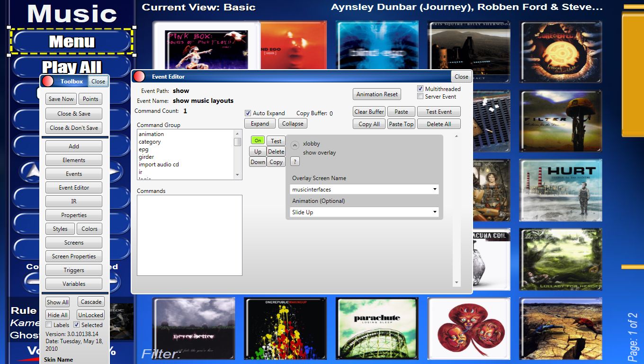Open Screens from the Toolbox
The image size is (644, 364).
tap(74, 243)
